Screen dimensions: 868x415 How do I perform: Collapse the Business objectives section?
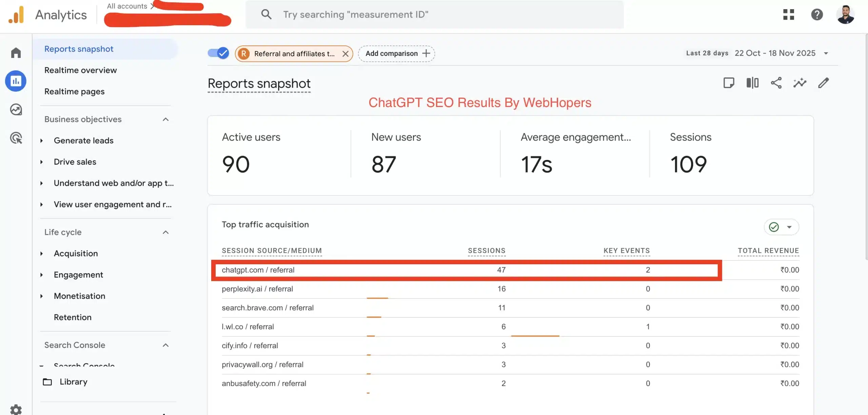165,119
